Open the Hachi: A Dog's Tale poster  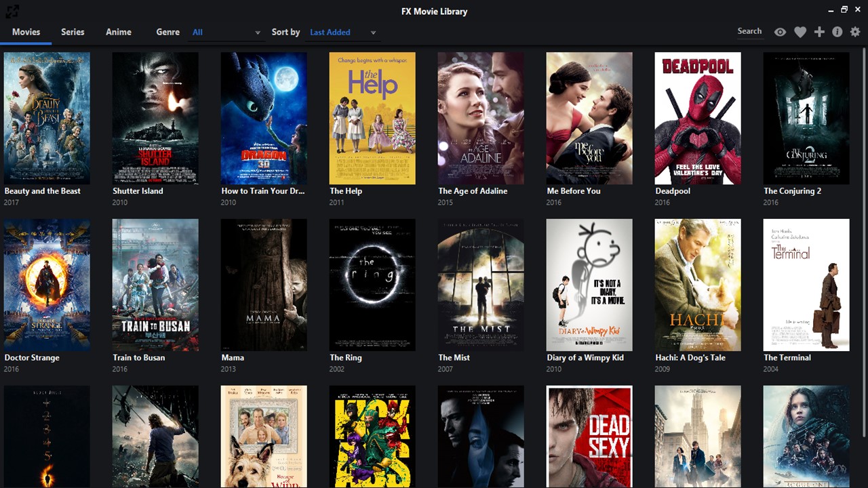click(698, 285)
